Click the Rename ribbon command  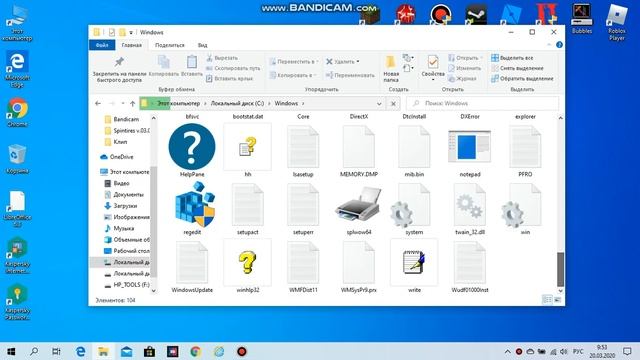pyautogui.click(x=350, y=75)
